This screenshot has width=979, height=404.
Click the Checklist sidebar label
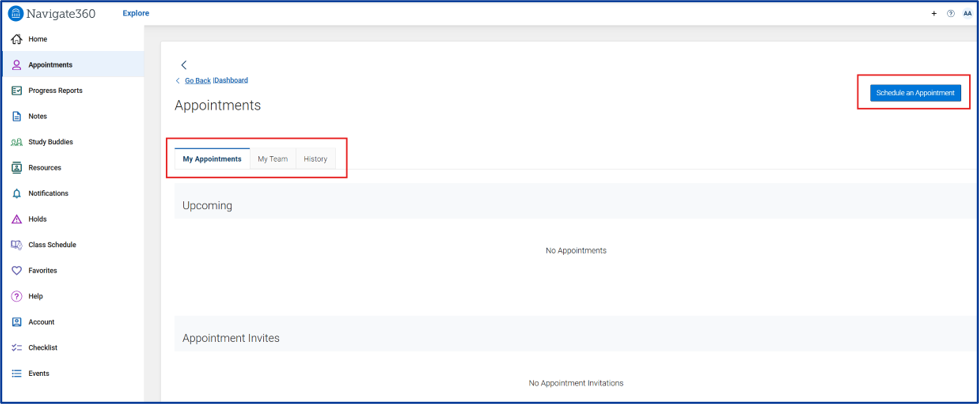click(x=42, y=348)
